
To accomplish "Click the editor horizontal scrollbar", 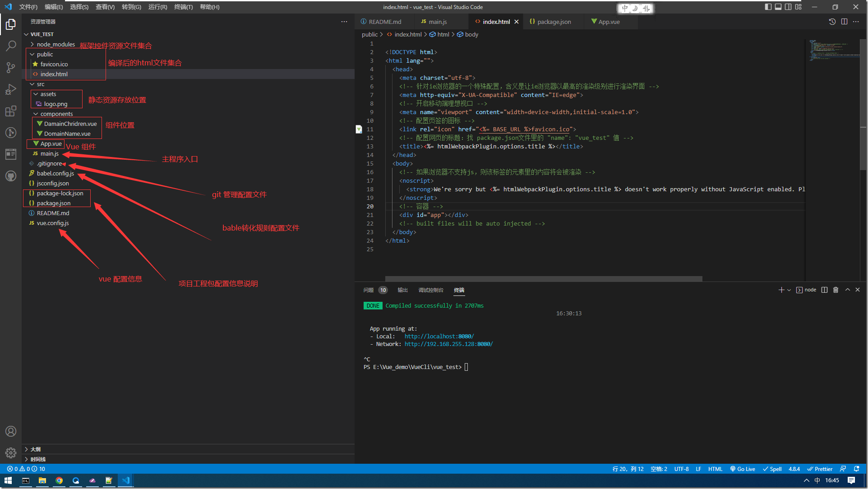I will pos(544,278).
